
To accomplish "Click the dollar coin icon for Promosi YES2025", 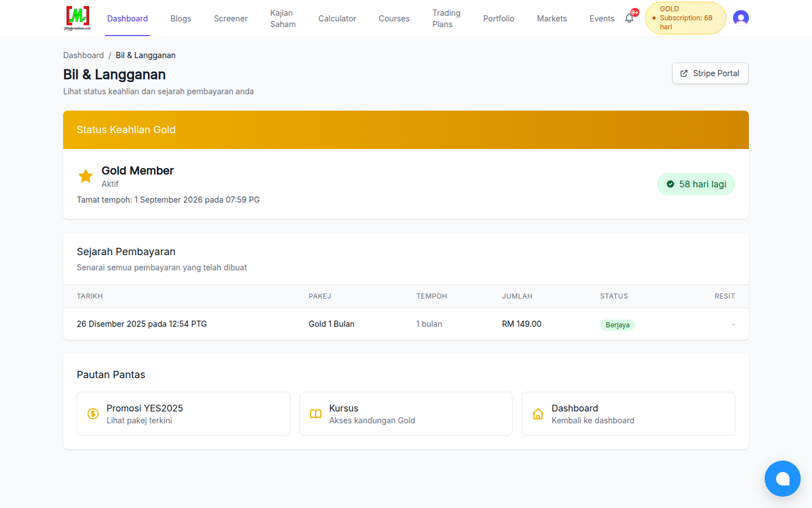I will (93, 414).
